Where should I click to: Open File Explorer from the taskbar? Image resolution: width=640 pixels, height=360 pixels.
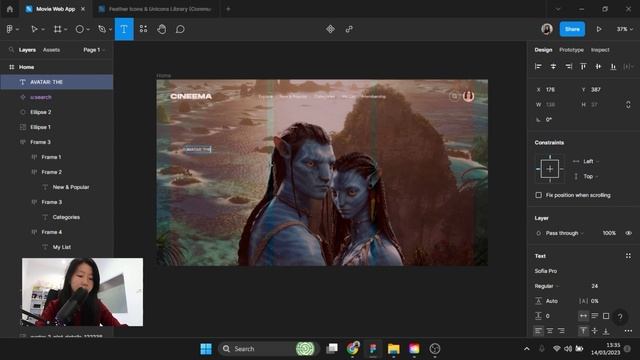[393, 349]
